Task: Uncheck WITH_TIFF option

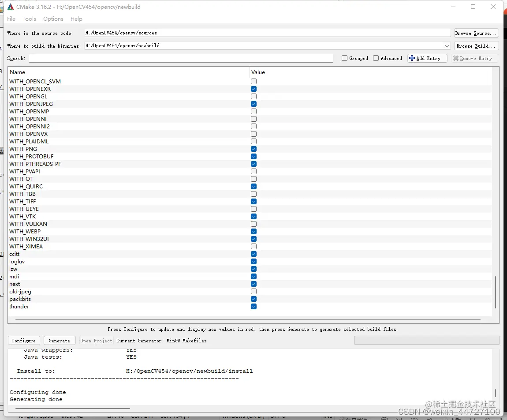Action: pos(254,201)
